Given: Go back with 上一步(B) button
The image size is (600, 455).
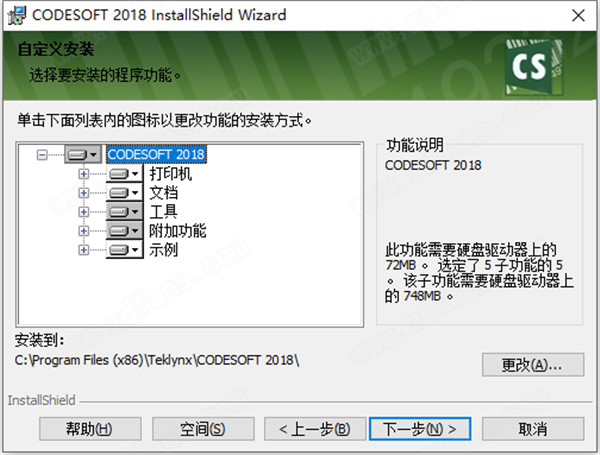Looking at the screenshot, I should pos(315,429).
